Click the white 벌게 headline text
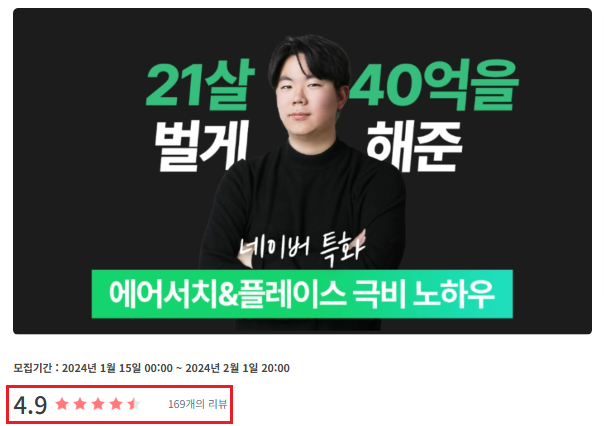The image size is (604, 426). (202, 146)
